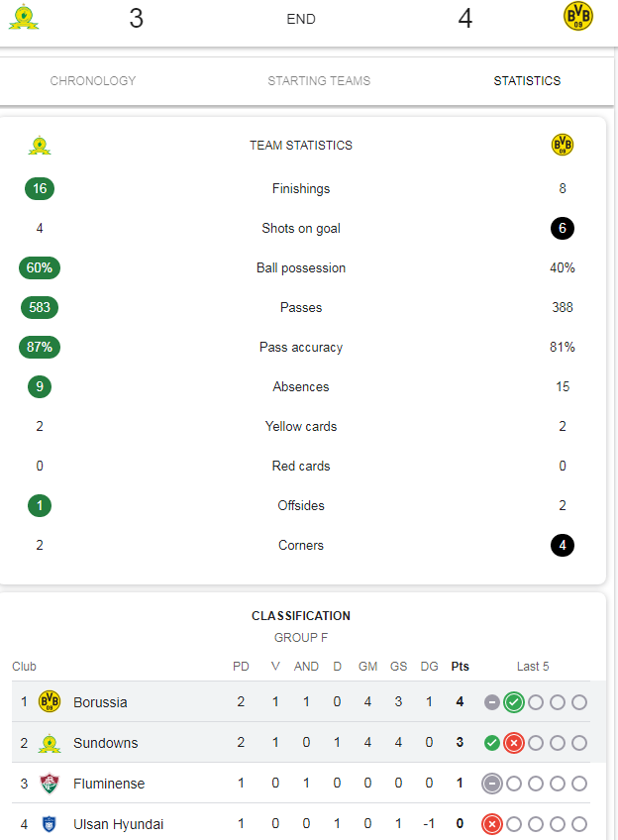Open the Ulsan Hyundai team link

[x=119, y=824]
